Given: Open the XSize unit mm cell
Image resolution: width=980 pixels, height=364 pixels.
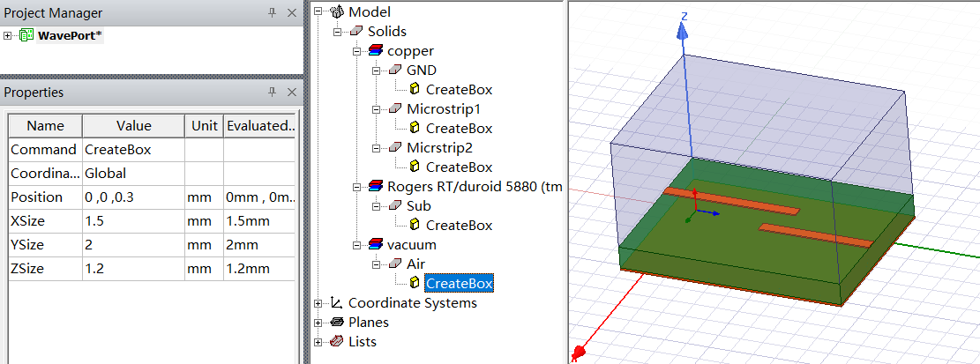Looking at the screenshot, I should 205,221.
